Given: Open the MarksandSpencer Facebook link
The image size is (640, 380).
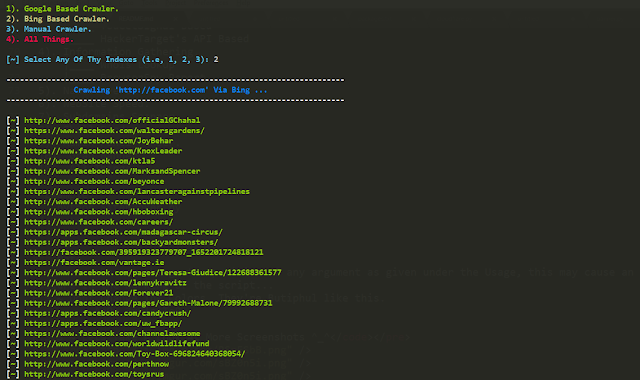Looking at the screenshot, I should 112,171.
